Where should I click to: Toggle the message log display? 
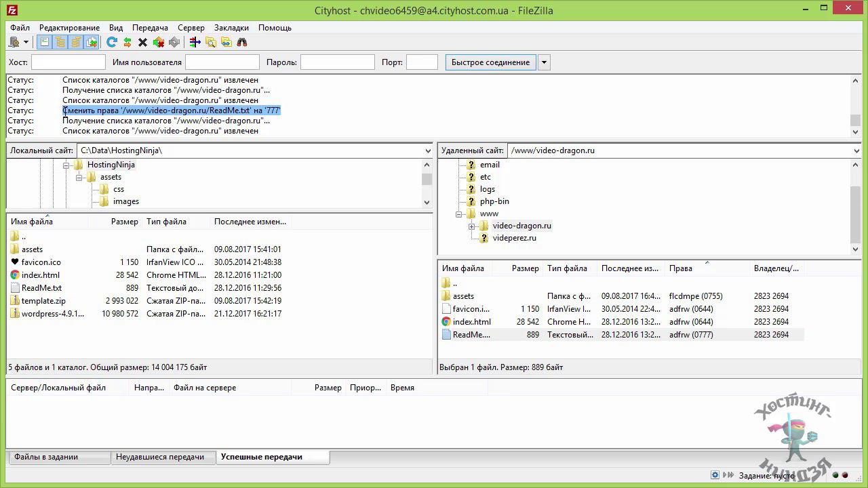coord(44,42)
